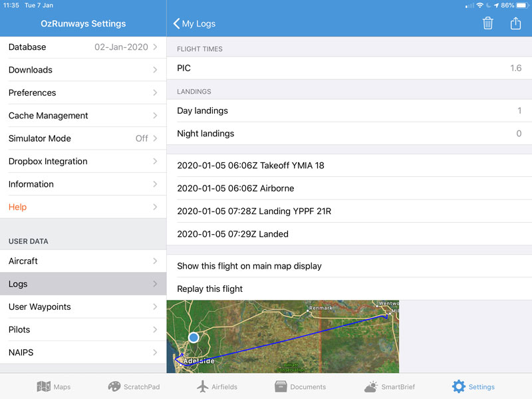Image resolution: width=532 pixels, height=399 pixels.
Task: Open the Preferences settings entry
Action: 83,92
